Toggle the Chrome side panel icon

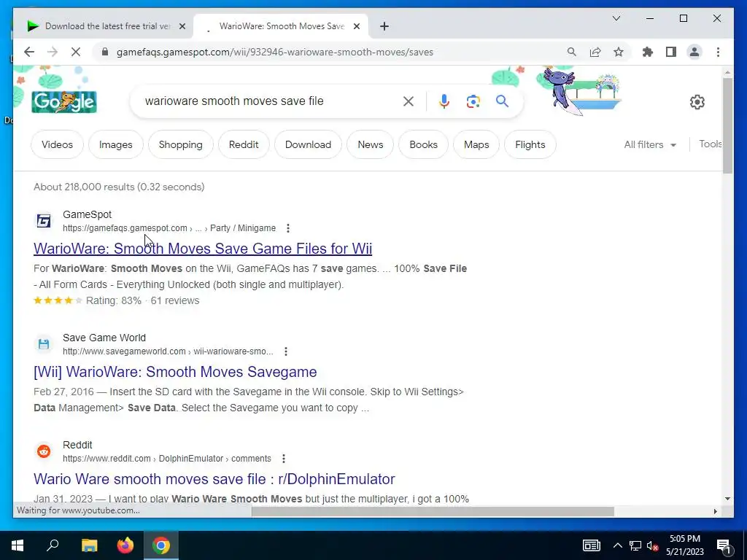point(671,52)
